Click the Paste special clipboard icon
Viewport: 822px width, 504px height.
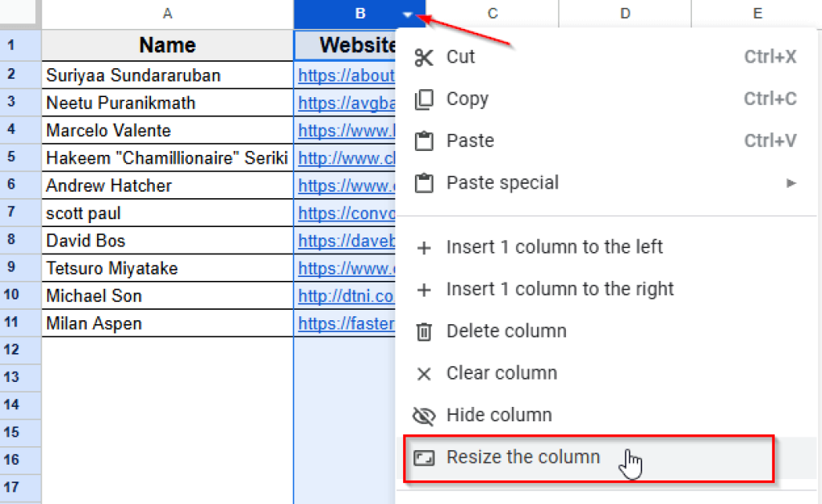coord(424,182)
